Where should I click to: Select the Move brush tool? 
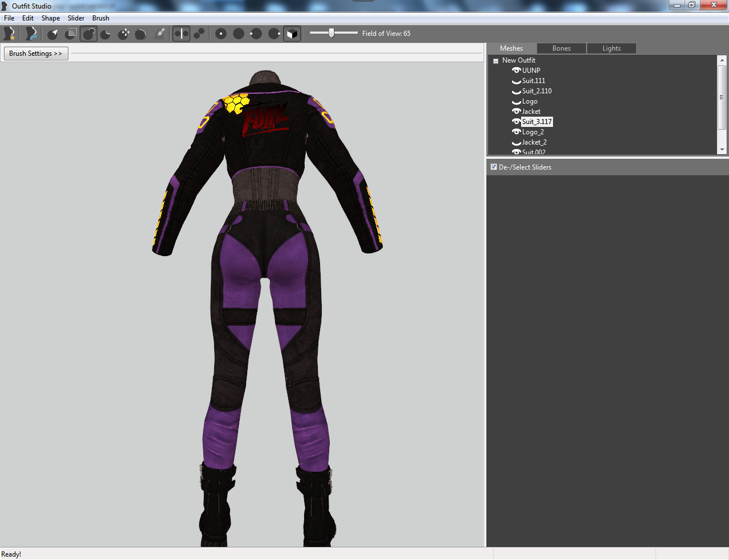124,34
